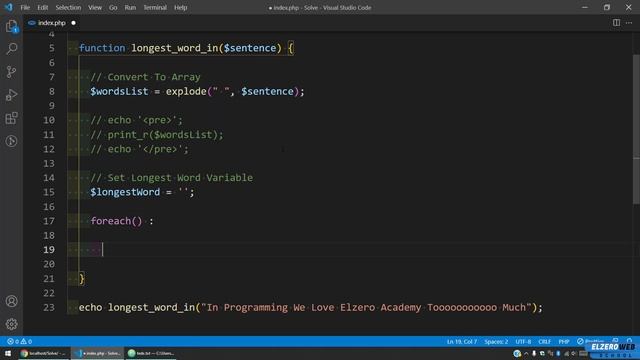
Task: Open the Terminal menu
Action: 155,7
